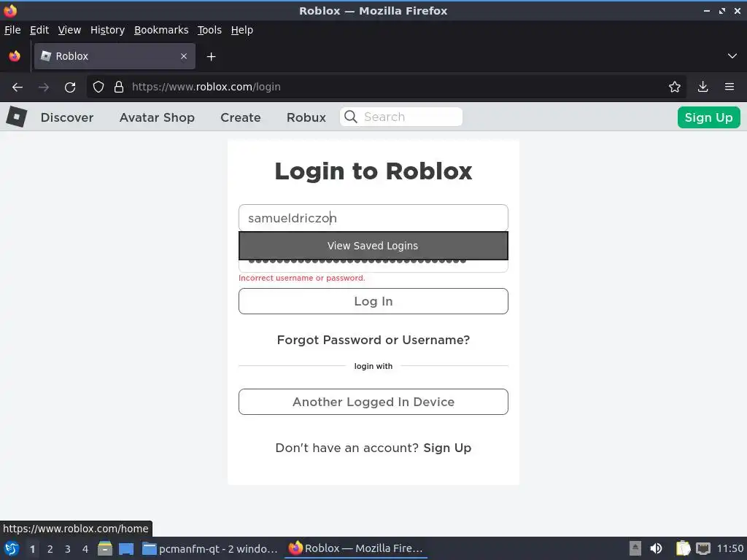The height and width of the screenshot is (560, 747).
Task: Open the Create link in header
Action: point(241,117)
